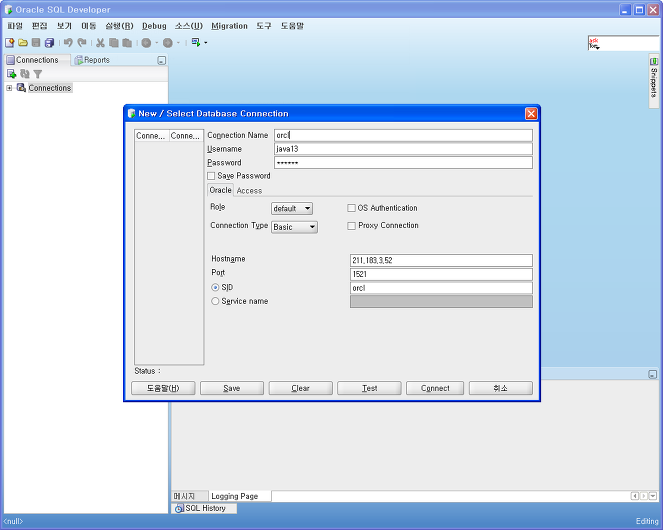663x530 pixels.
Task: Open the Debug menu
Action: point(154,26)
